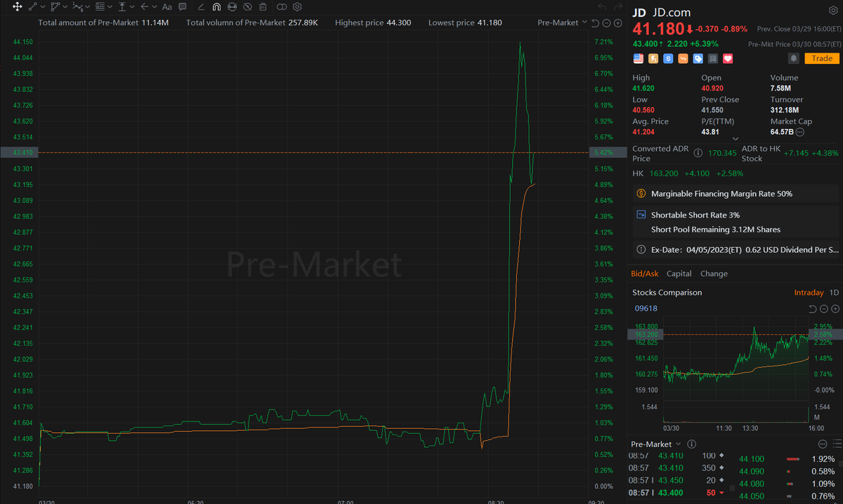Open chart settings via the gear icon
This screenshot has height=504, width=843.
coord(296,6)
